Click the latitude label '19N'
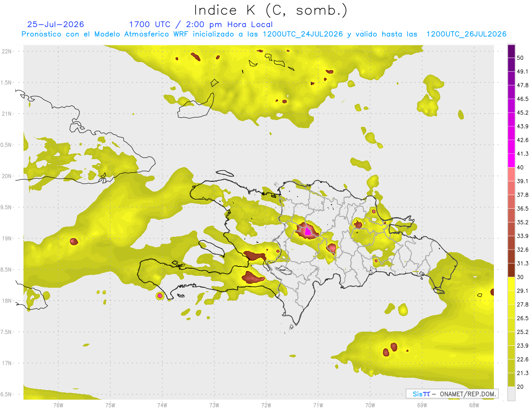The width and height of the screenshot is (532, 411). (x=6, y=239)
